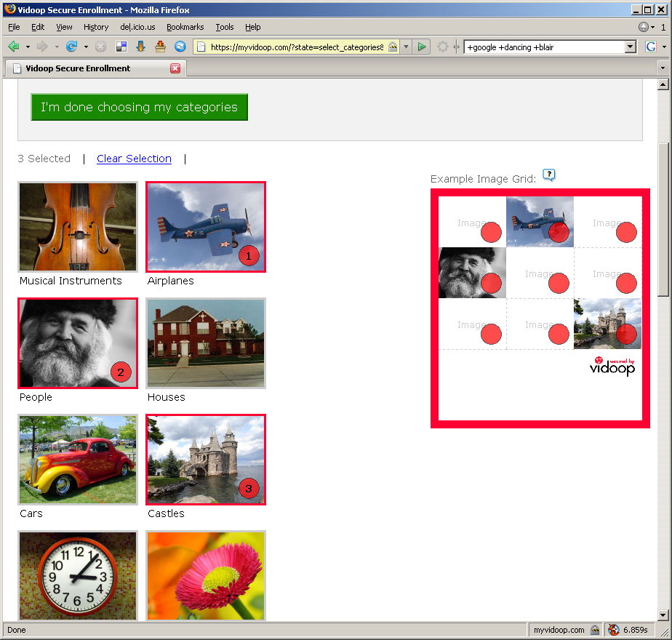Click the Firefox icon in the title bar
The image size is (672, 640).
pos(10,9)
